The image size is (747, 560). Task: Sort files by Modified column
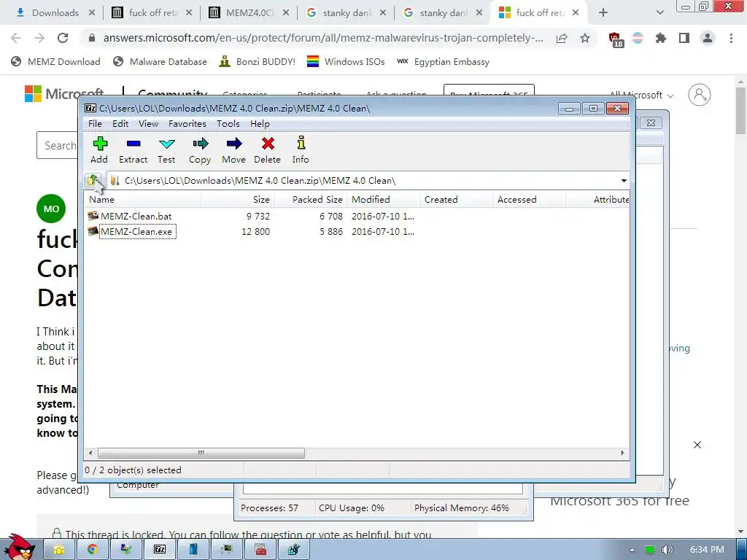(384, 200)
